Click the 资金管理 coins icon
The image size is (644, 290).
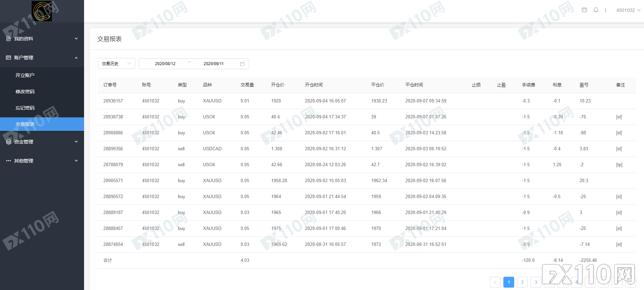8,142
